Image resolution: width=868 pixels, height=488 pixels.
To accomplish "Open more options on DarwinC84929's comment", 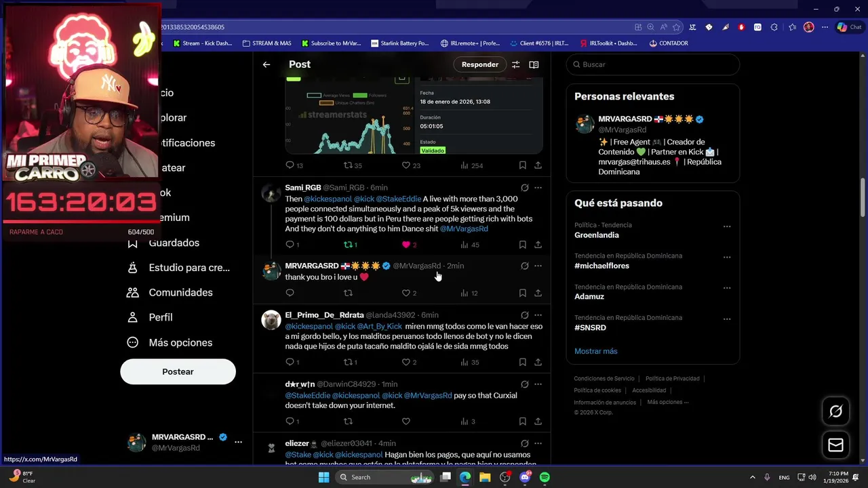I will point(538,384).
